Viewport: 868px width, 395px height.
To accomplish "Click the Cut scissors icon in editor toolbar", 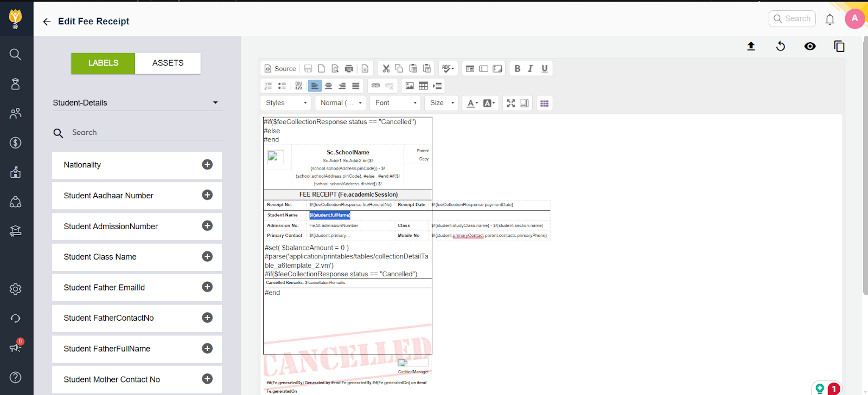I will tap(386, 69).
